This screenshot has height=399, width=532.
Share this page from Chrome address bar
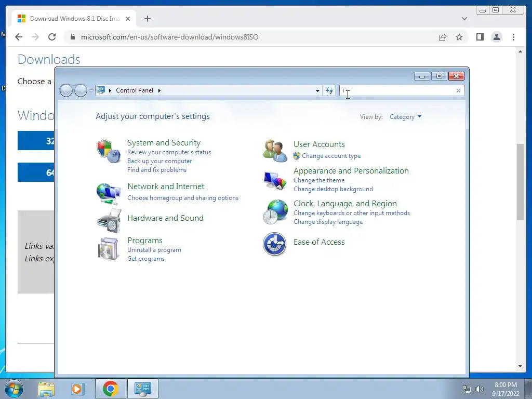tap(443, 37)
